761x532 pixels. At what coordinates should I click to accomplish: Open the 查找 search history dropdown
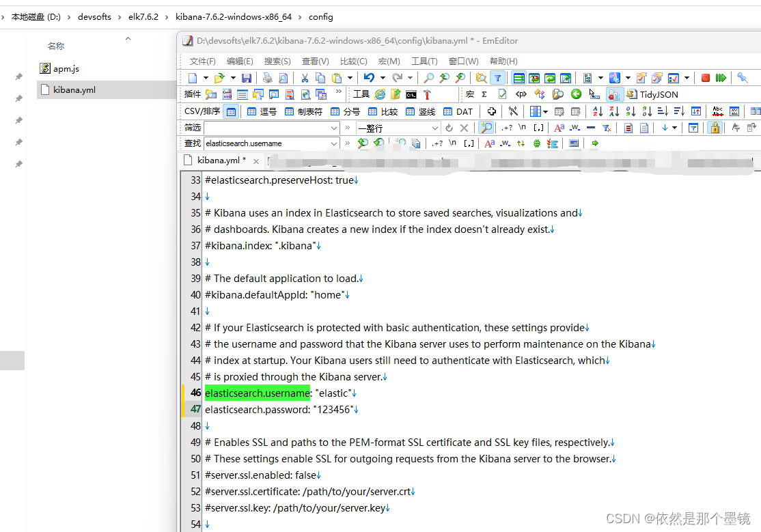[x=334, y=143]
